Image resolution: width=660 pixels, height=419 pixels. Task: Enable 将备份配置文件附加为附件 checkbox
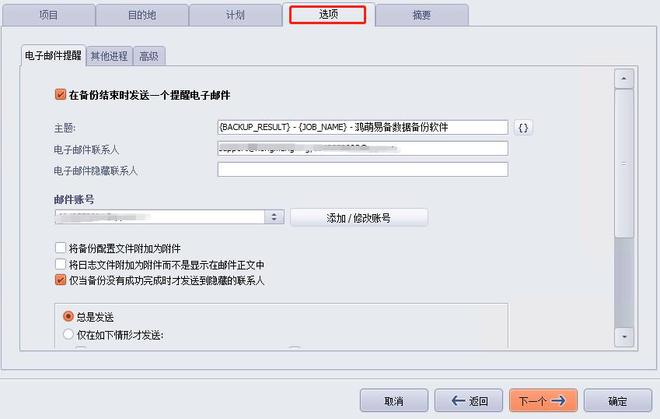[x=61, y=247]
